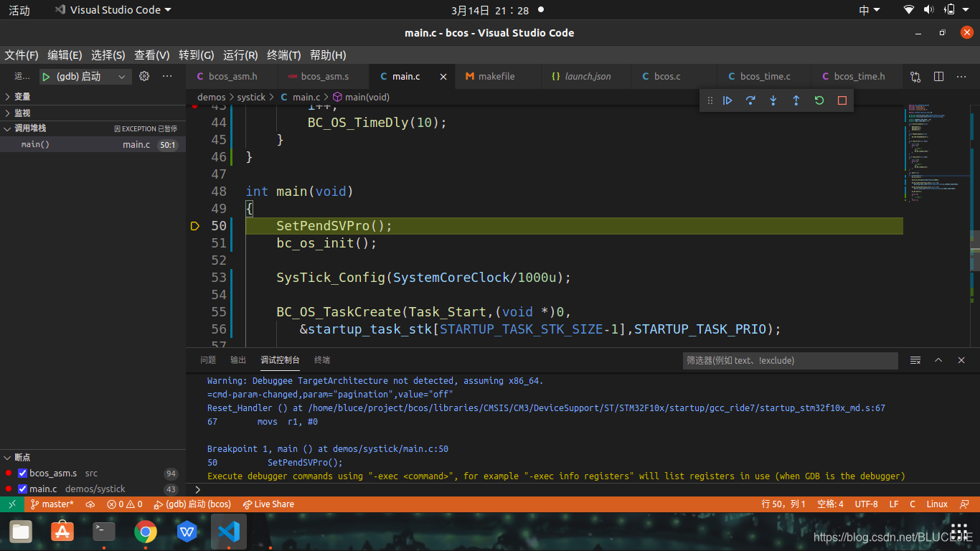Maximize the bottom panel with chevron up

[x=938, y=360]
